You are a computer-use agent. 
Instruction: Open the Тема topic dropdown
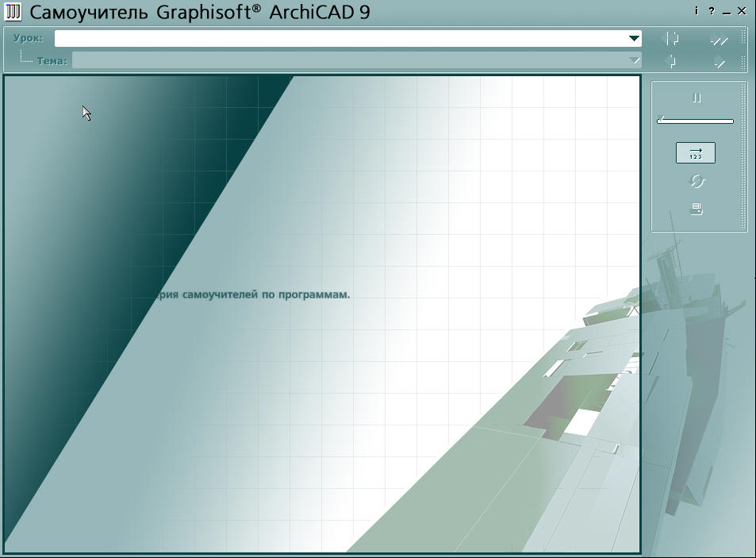[634, 60]
